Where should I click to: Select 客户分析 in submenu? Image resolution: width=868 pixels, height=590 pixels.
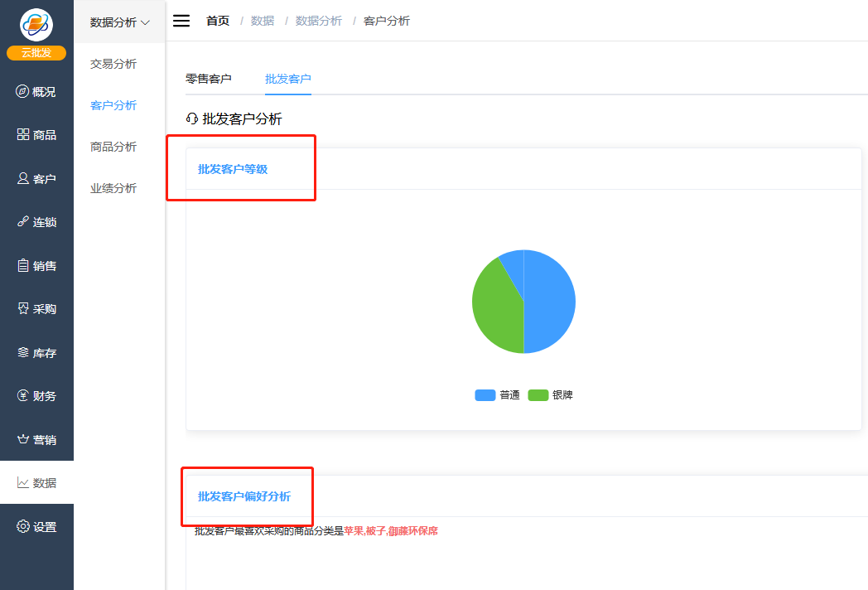[x=113, y=105]
